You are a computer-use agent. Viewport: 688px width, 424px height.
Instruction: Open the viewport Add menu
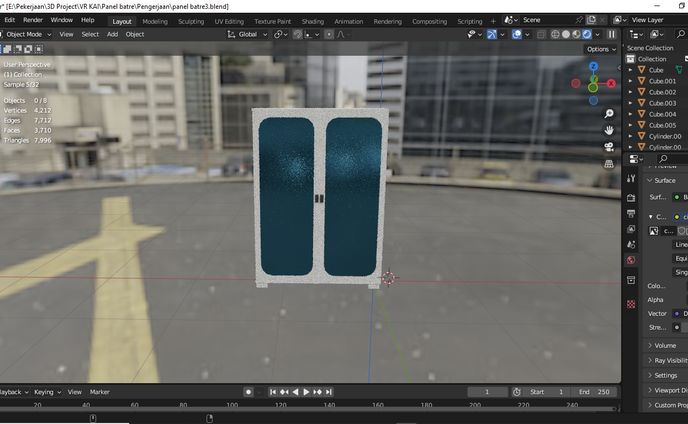(x=112, y=34)
